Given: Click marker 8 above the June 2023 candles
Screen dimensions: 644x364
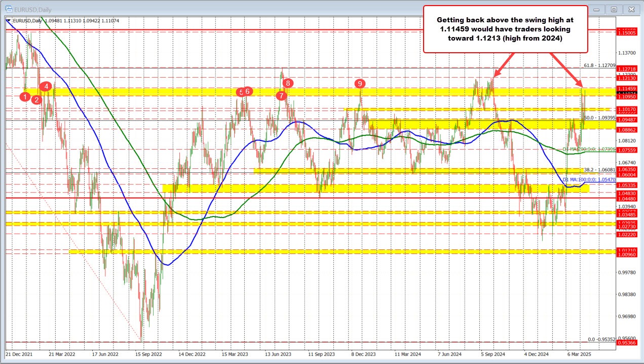Looking at the screenshot, I should tap(288, 82).
